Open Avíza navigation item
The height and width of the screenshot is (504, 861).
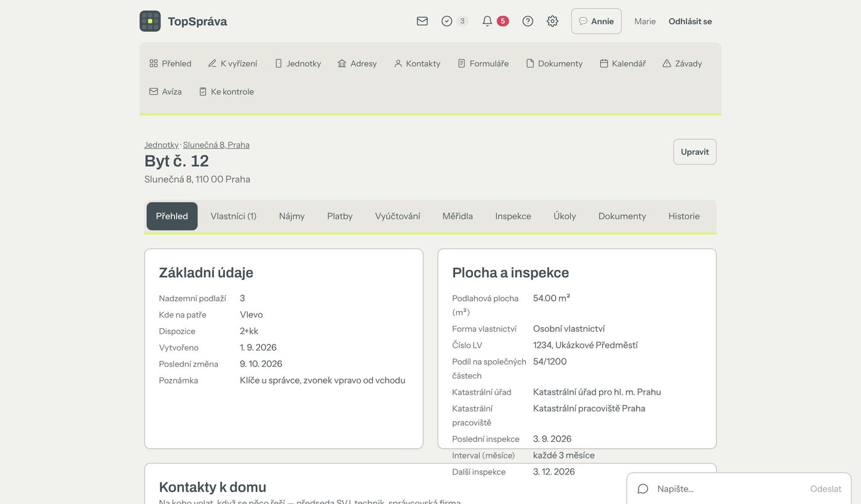pos(165,92)
